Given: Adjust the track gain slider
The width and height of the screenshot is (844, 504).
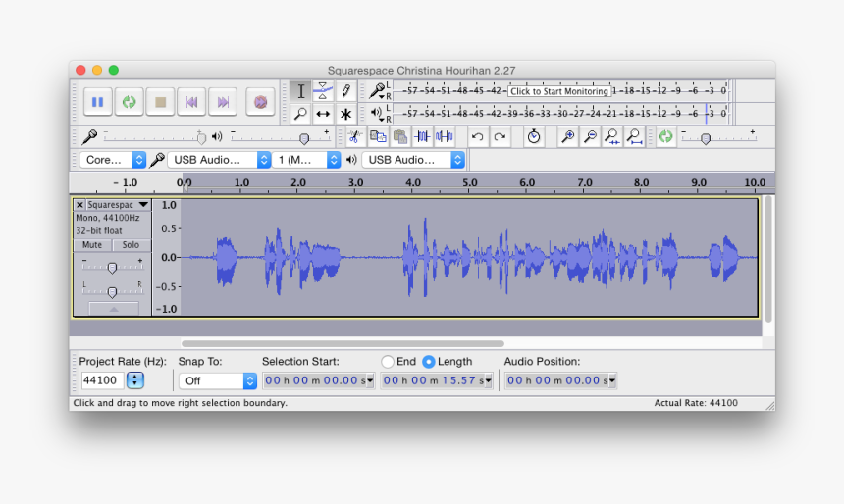Looking at the screenshot, I should click(x=112, y=267).
